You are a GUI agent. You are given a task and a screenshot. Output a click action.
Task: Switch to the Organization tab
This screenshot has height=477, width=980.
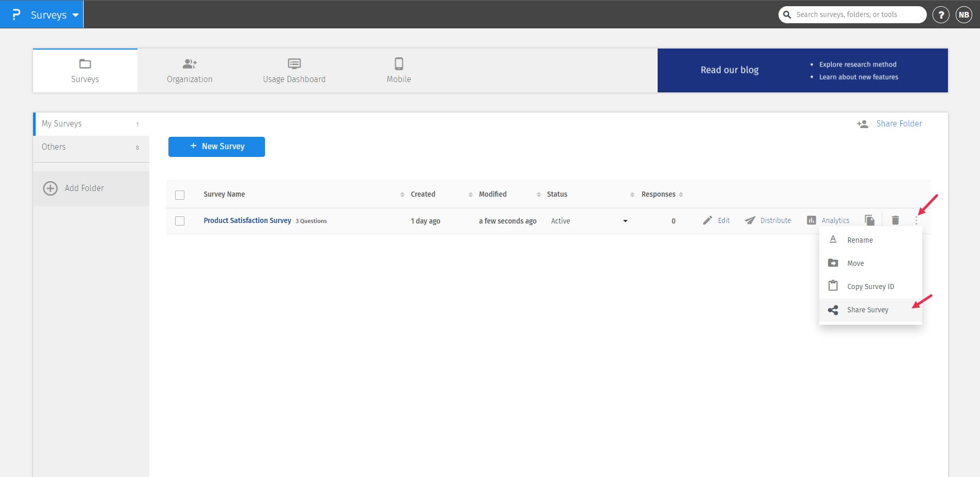[190, 71]
